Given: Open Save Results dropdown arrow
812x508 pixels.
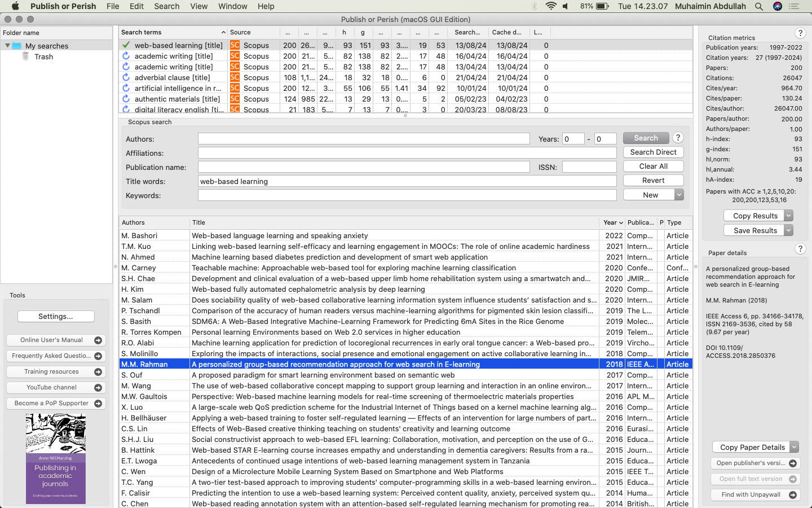Looking at the screenshot, I should click(x=789, y=230).
